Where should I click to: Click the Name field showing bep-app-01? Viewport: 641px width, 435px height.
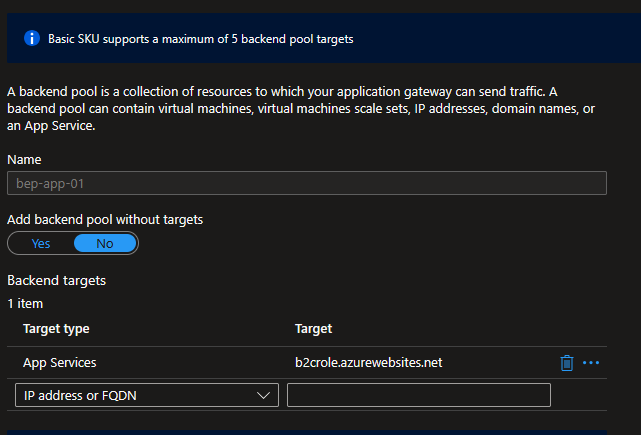click(x=307, y=183)
